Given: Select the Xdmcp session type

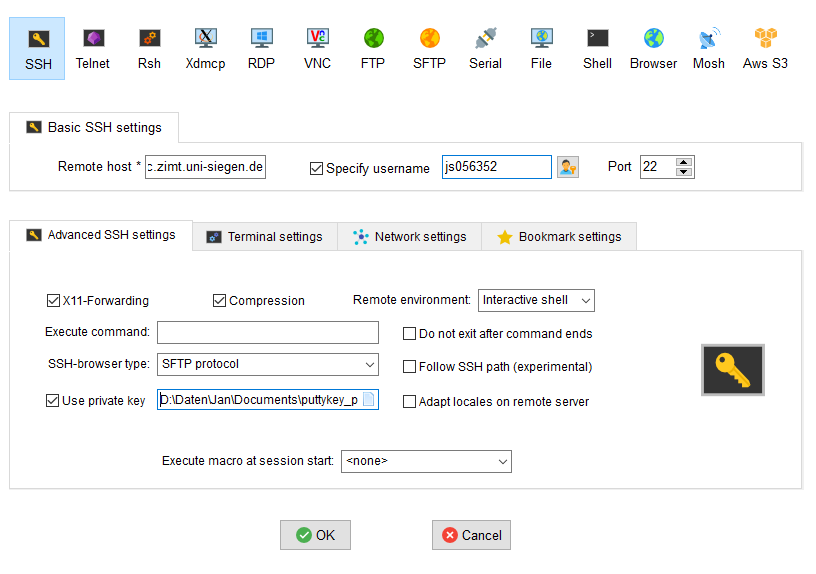Looking at the screenshot, I should pyautogui.click(x=206, y=48).
